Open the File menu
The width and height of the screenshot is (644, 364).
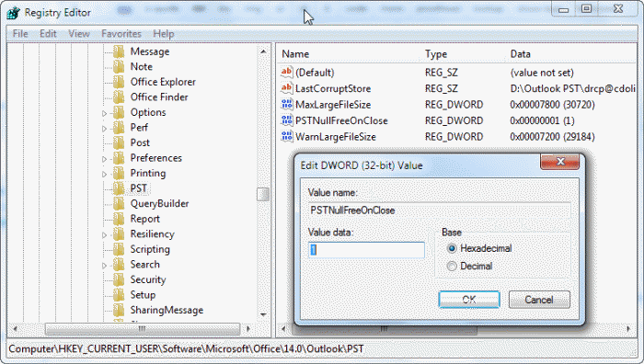[20, 34]
